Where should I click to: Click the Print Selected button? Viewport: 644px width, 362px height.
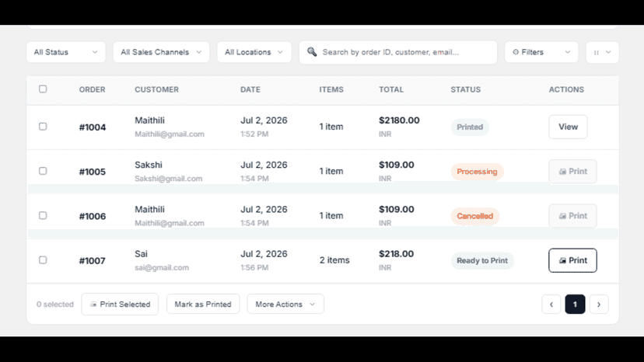click(x=120, y=305)
